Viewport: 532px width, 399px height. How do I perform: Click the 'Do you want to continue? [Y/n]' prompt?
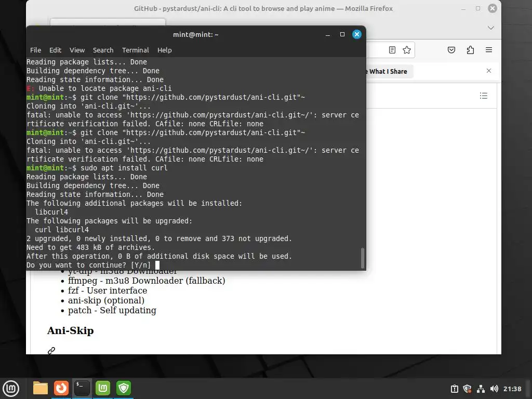pos(89,265)
